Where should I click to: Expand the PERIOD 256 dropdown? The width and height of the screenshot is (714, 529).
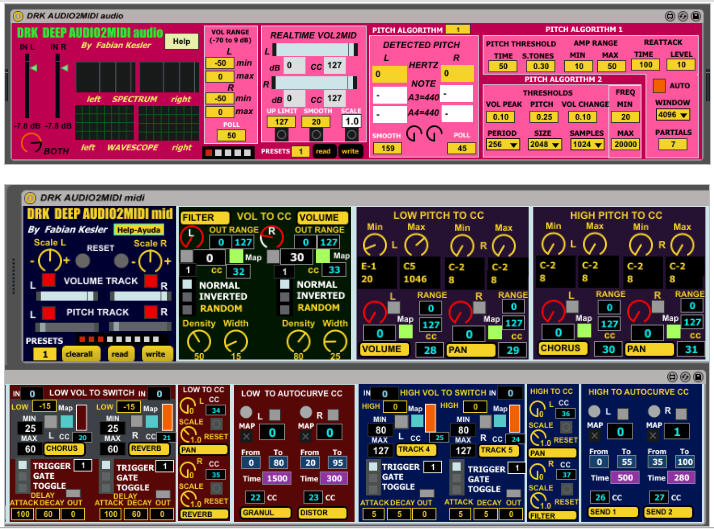(x=502, y=144)
